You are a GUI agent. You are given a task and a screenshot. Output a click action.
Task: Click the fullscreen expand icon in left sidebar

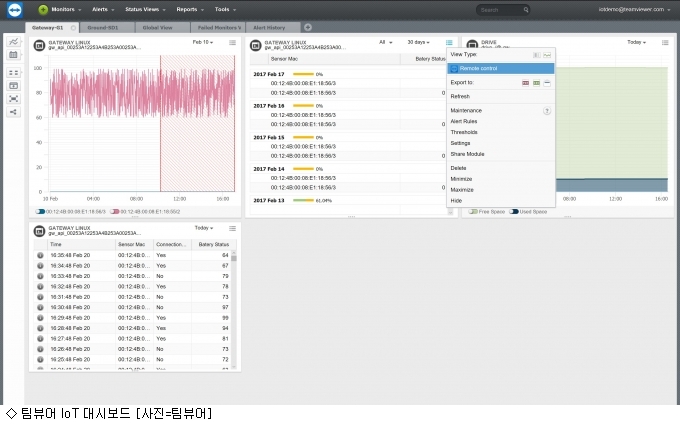pyautogui.click(x=13, y=99)
